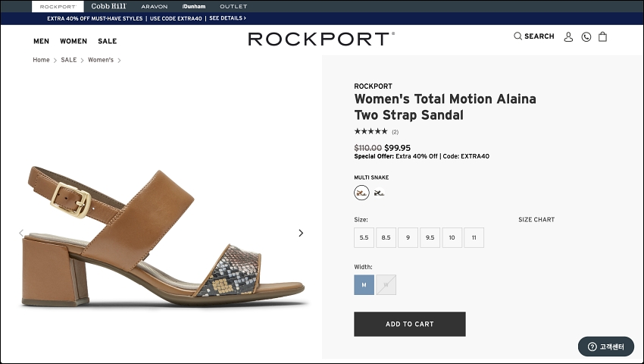Click the phone contact icon
The width and height of the screenshot is (644, 364).
(586, 37)
